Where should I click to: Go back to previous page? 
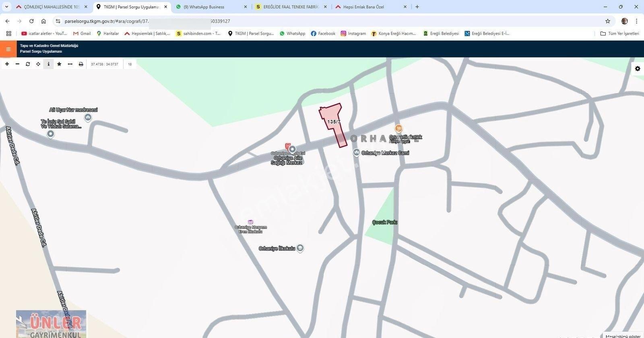7,21
